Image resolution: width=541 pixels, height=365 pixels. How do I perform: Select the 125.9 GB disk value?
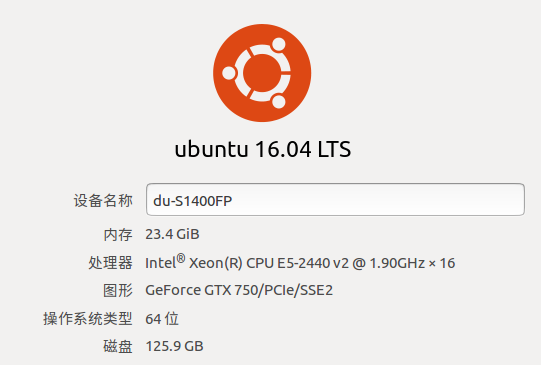click(174, 346)
